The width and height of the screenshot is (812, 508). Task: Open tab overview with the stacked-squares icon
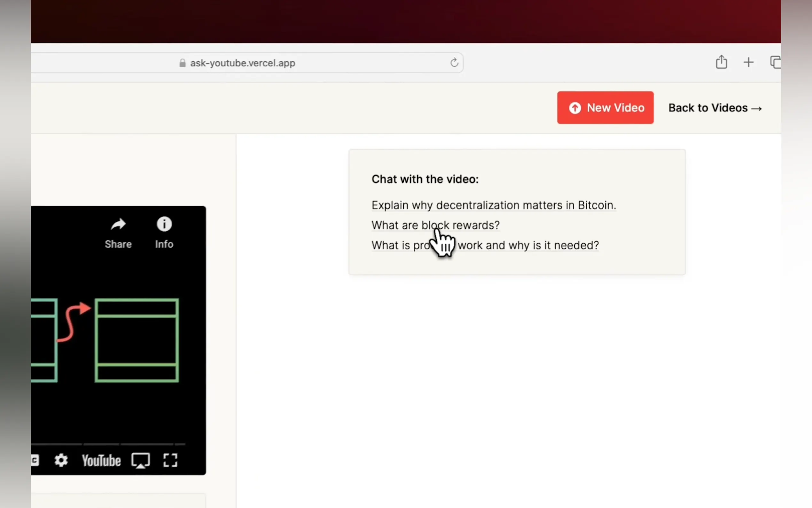pyautogui.click(x=776, y=62)
